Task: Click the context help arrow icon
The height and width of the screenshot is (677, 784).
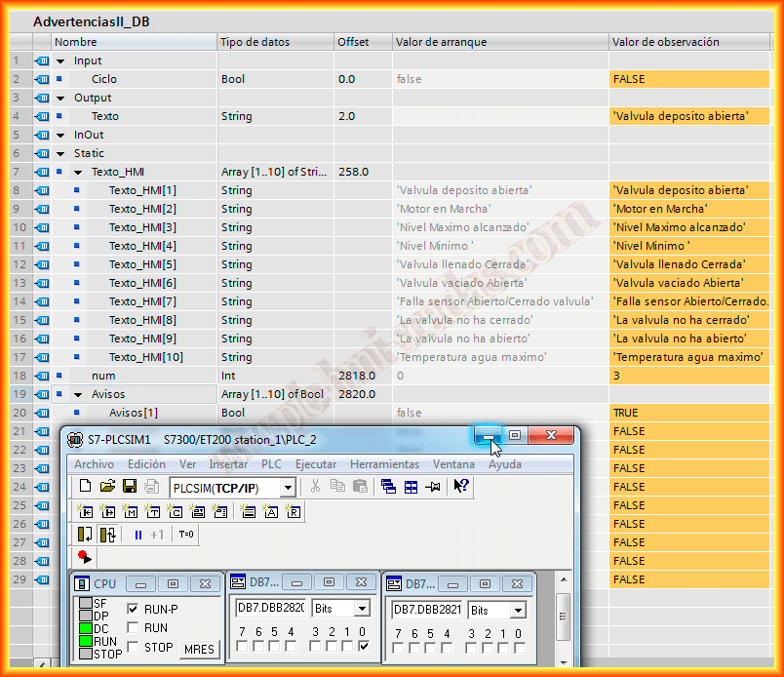Action: click(461, 487)
